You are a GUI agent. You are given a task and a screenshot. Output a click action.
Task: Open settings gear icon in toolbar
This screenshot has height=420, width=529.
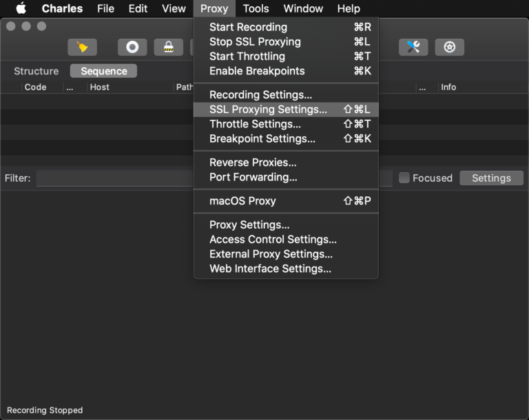[x=449, y=48]
